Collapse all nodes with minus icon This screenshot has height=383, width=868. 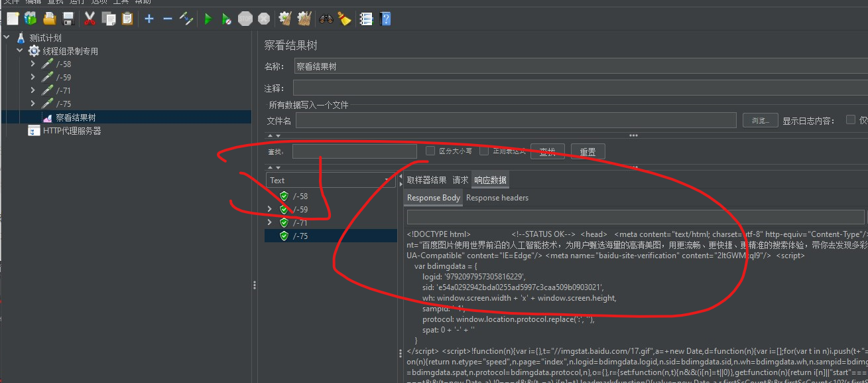(168, 19)
